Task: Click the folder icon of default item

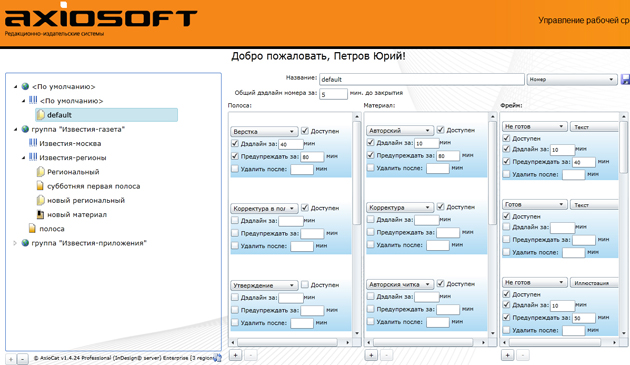Action: point(41,115)
